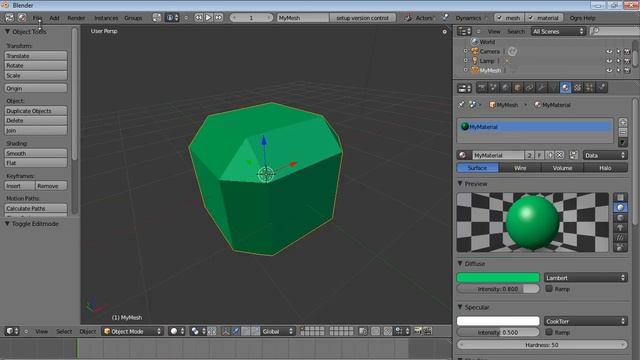
Task: Click the Origin button
Action: tap(36, 88)
